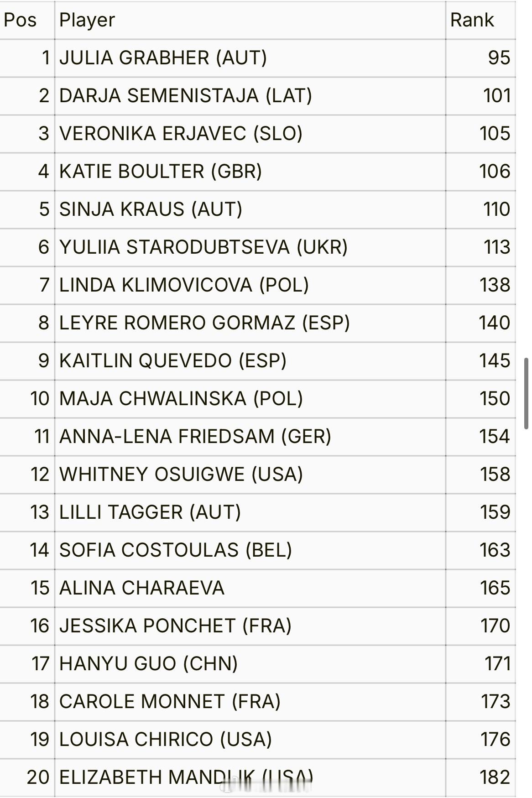
Task: Select the LOUISA CHIRICO (USA) cell
Action: point(250,740)
